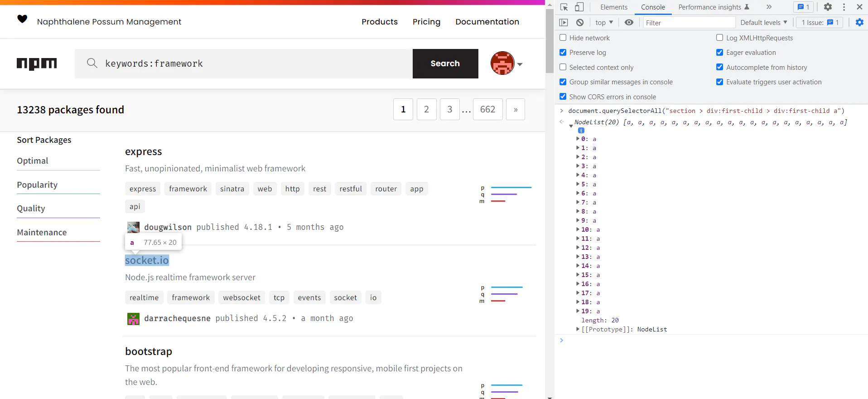868x399 pixels.
Task: Open the Default levels dropdown
Action: pyautogui.click(x=764, y=22)
